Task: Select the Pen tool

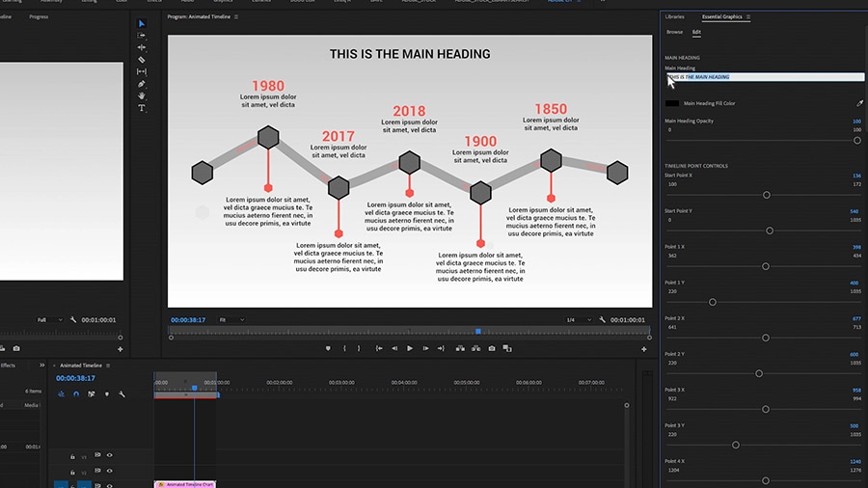Action: tap(141, 84)
